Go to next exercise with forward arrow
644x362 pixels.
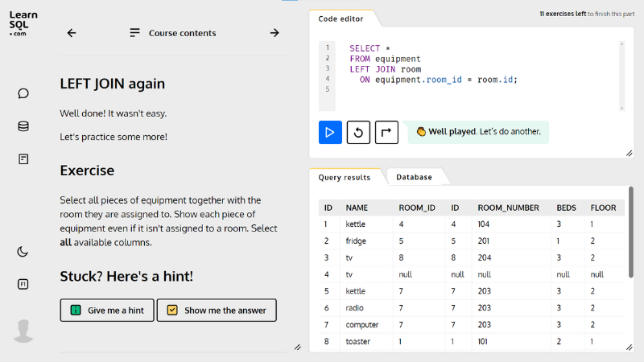tap(275, 33)
